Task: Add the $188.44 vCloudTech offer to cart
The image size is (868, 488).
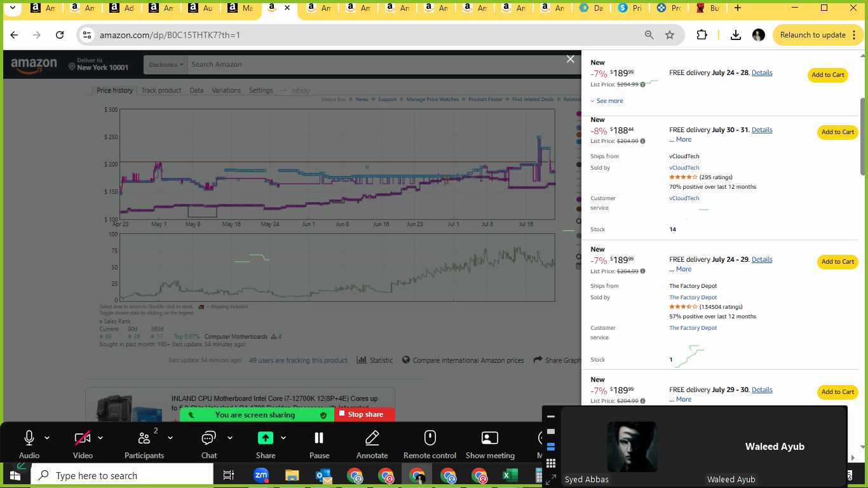Action: (837, 132)
